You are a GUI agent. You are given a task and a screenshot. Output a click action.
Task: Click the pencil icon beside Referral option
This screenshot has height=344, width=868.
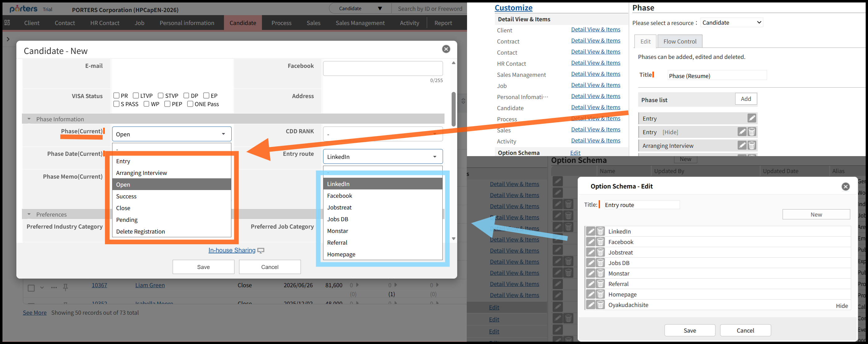coord(590,284)
